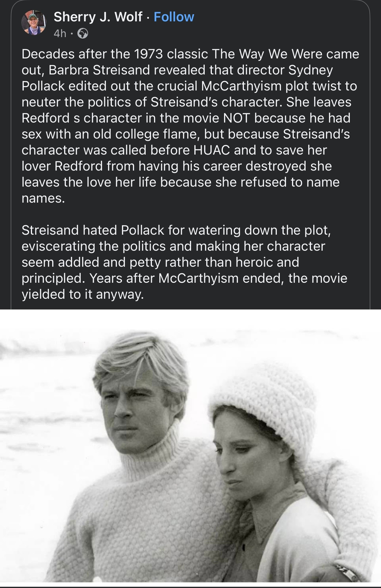Click the paragraph starting 'Streisand hated Pollack'

point(185,262)
